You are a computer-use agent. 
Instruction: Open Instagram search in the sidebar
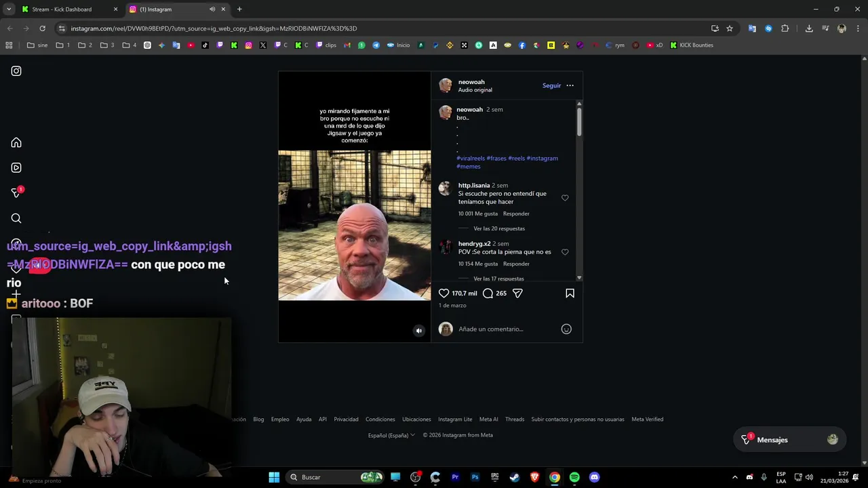tap(16, 218)
